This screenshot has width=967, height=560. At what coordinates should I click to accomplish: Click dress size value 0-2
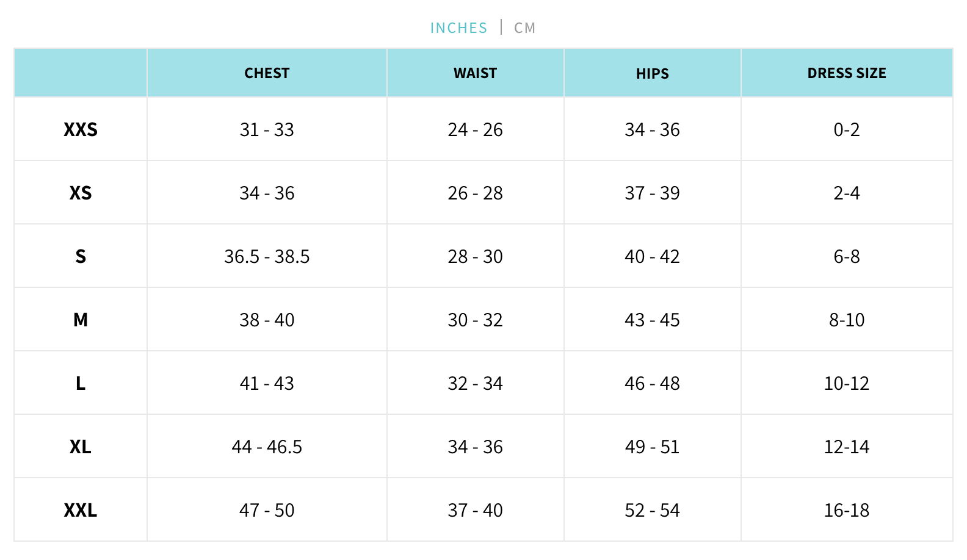pyautogui.click(x=846, y=129)
